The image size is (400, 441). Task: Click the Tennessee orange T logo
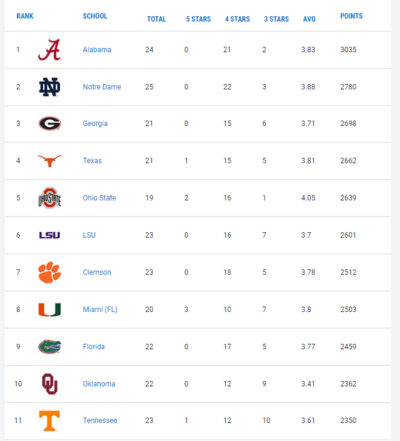[x=49, y=421]
